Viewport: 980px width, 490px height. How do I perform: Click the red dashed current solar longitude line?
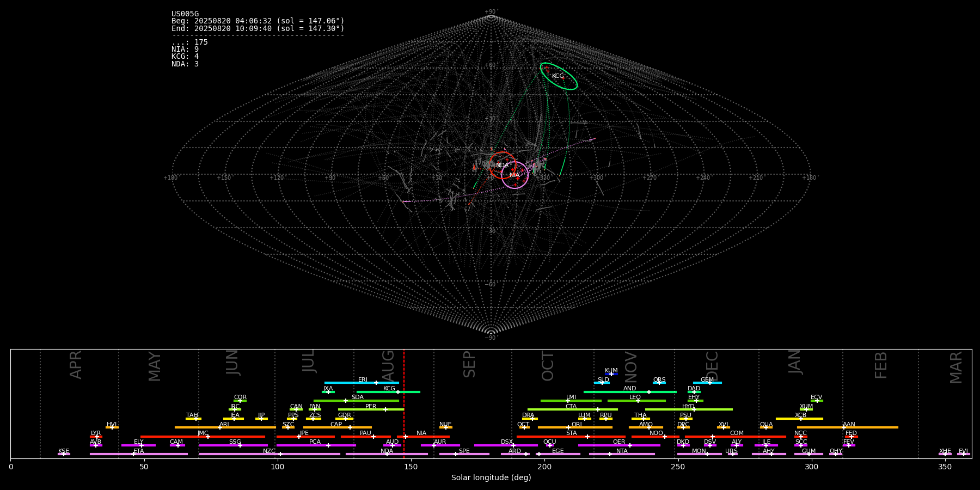pyautogui.click(x=404, y=403)
